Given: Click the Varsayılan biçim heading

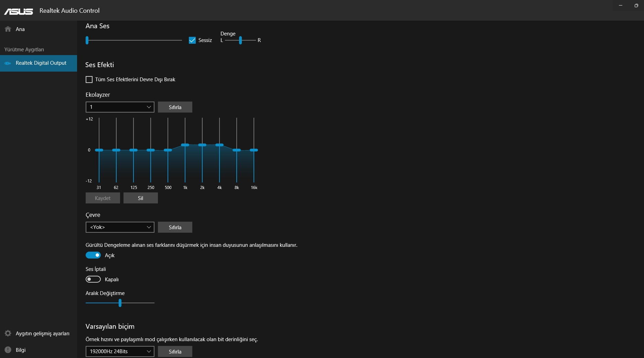Looking at the screenshot, I should (110, 326).
